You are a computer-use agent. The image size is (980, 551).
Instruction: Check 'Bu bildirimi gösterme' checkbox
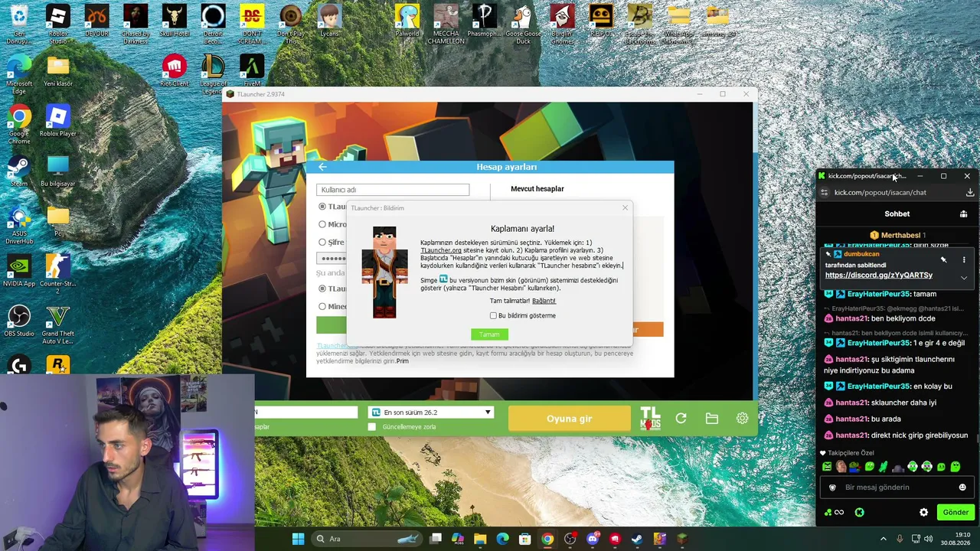(x=493, y=315)
